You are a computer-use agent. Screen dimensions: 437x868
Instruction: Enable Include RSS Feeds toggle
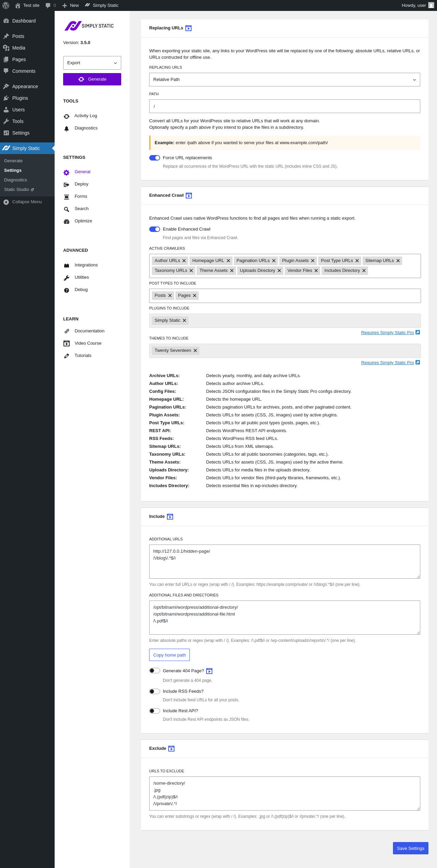click(x=155, y=691)
